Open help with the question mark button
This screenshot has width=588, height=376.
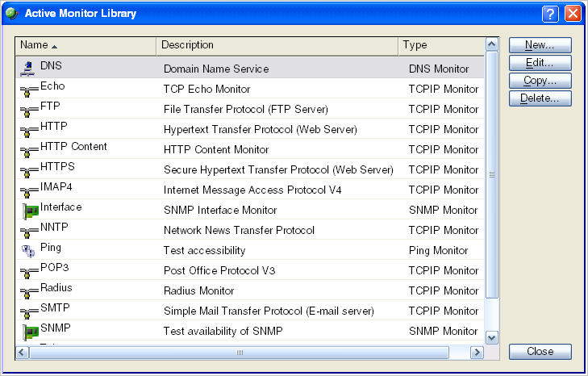[550, 14]
